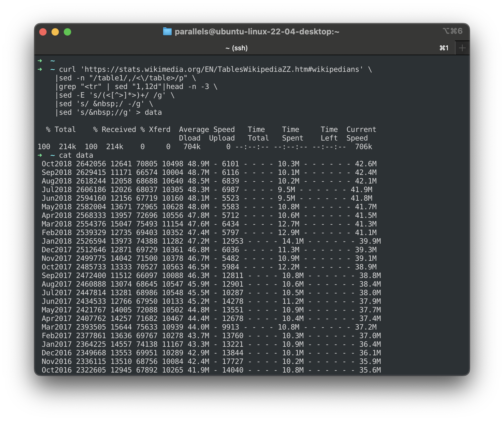Open the stats.wikimedia.org URL in the curl command
504x421 pixels.
click(184, 69)
